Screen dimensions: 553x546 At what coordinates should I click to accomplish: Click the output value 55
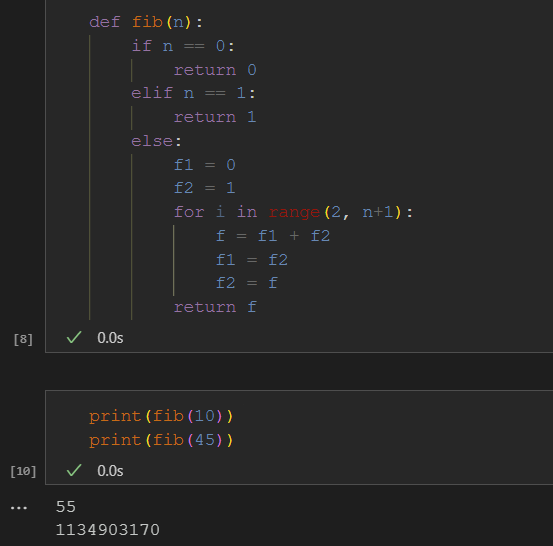[66, 506]
